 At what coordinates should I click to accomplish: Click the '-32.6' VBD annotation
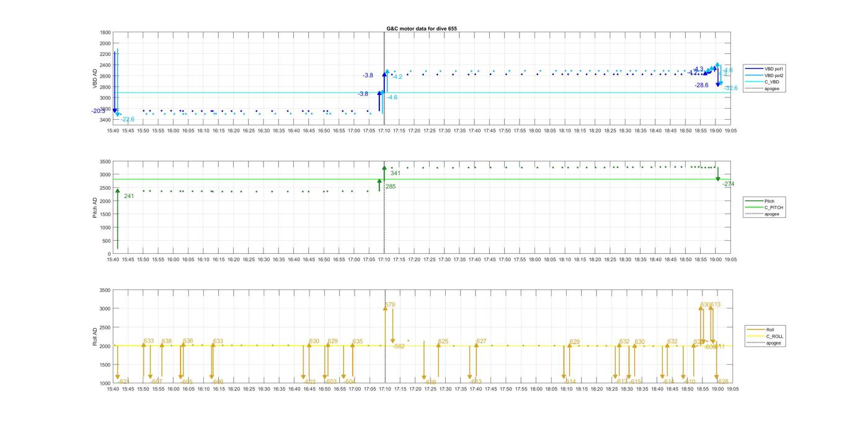pyautogui.click(x=731, y=88)
